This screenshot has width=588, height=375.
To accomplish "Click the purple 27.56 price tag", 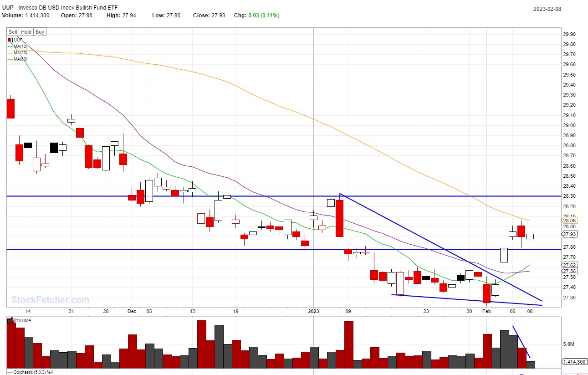I will [570, 271].
